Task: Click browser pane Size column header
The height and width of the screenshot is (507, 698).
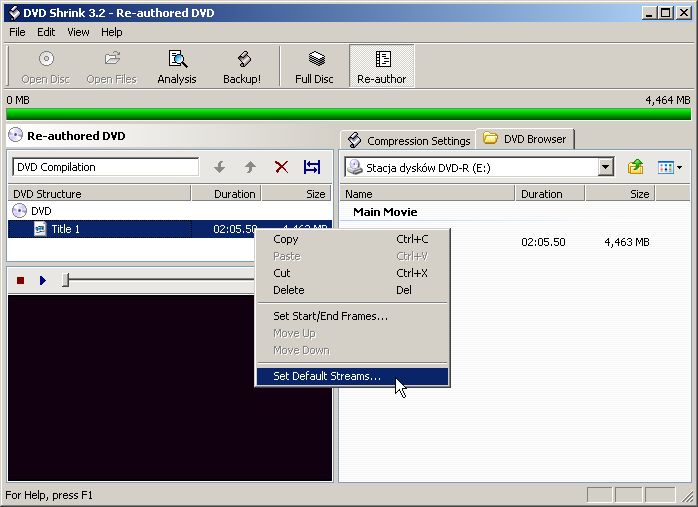Action: [x=620, y=194]
